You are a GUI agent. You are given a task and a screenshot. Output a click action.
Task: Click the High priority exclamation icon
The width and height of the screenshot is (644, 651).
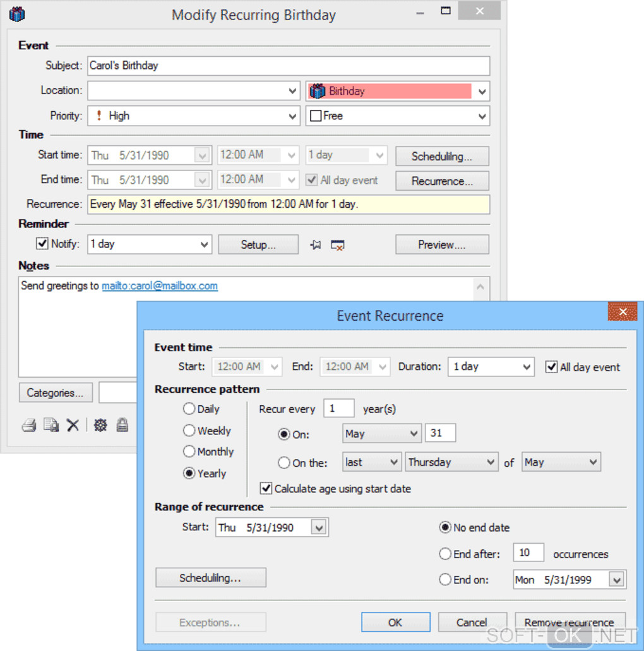tap(99, 116)
